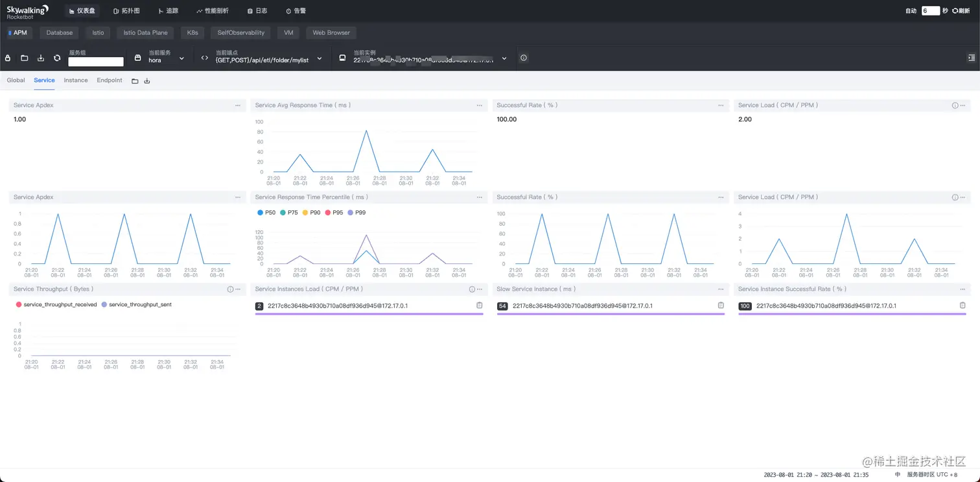Viewport: 980px width, 482px height.
Task: Toggle P50 series in percentile legend
Action: [x=266, y=213]
